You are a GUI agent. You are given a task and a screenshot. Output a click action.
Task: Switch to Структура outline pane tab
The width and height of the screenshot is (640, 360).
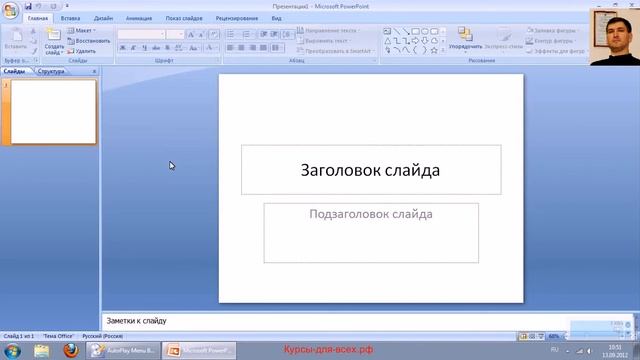(51, 71)
